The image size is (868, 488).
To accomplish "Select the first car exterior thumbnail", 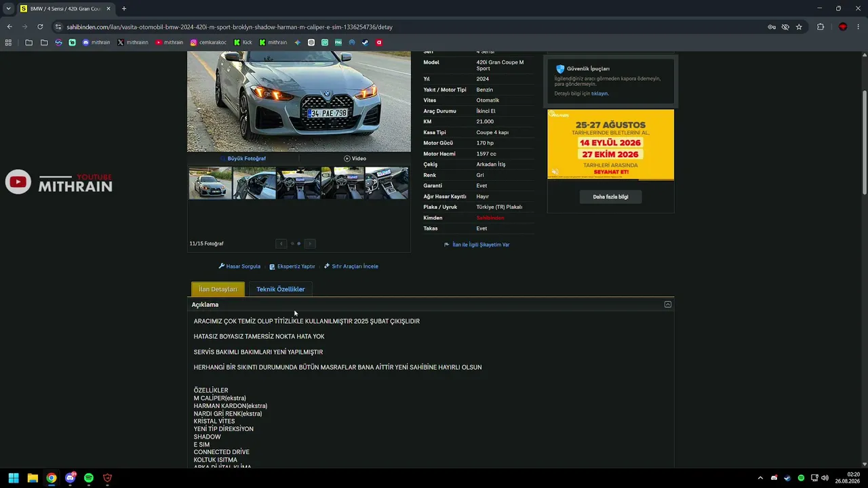I will (x=210, y=183).
